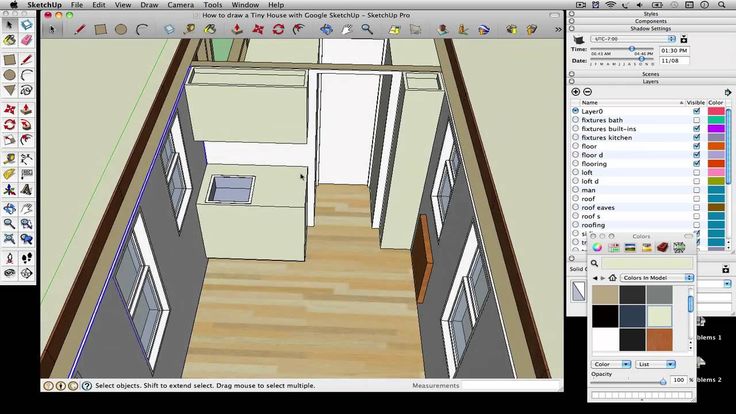Open the File menu
Viewport: 736px width, 414px height.
(77, 5)
